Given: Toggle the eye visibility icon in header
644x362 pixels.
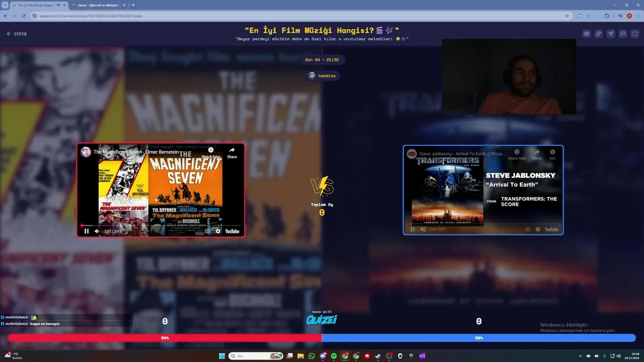Looking at the screenshot, I should click(x=587, y=34).
